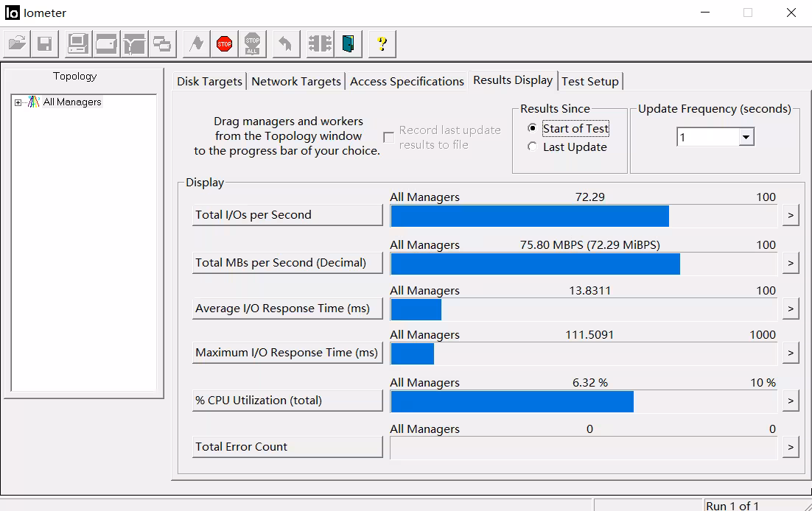Save the test configuration file
Viewport: 812px width, 511px height.
click(x=44, y=43)
